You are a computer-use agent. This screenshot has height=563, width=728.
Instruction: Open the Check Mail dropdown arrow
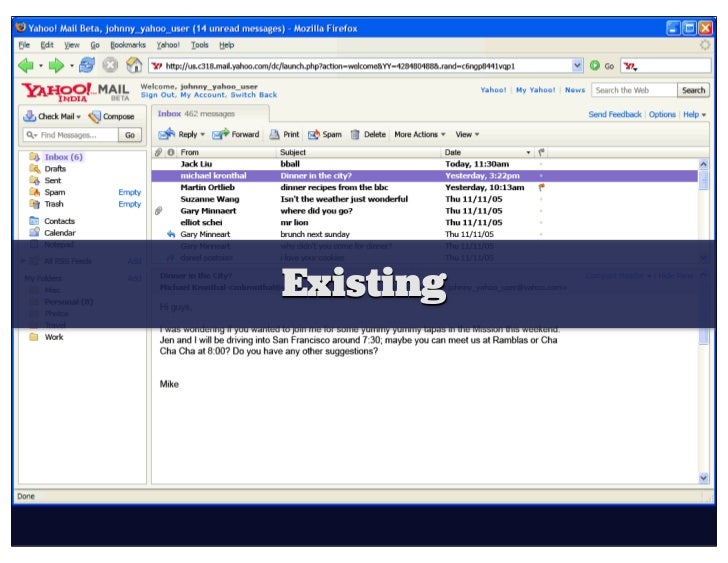click(x=78, y=117)
